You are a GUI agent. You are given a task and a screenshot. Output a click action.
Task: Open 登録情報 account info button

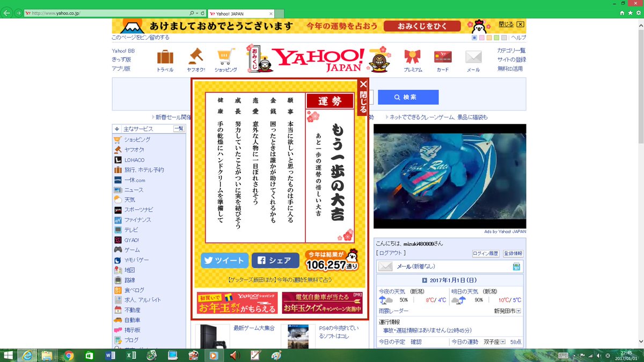[512, 253]
